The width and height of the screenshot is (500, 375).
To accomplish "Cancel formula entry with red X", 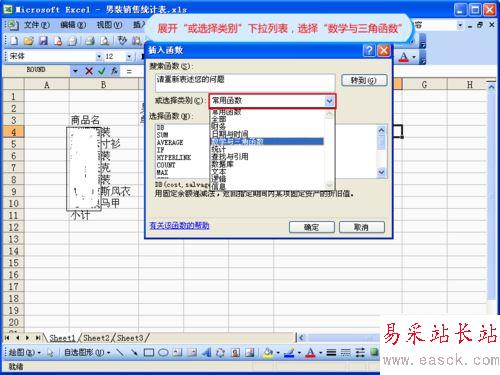I will [x=89, y=71].
